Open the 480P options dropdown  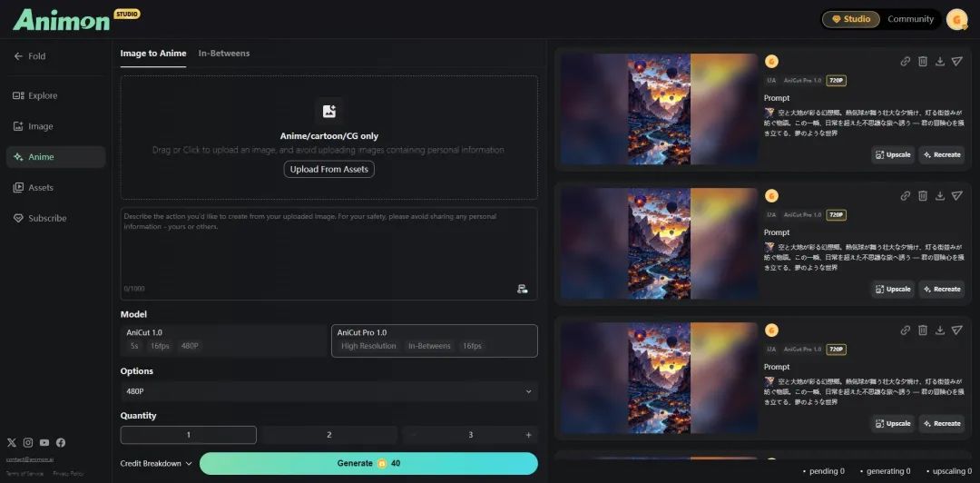click(x=328, y=391)
